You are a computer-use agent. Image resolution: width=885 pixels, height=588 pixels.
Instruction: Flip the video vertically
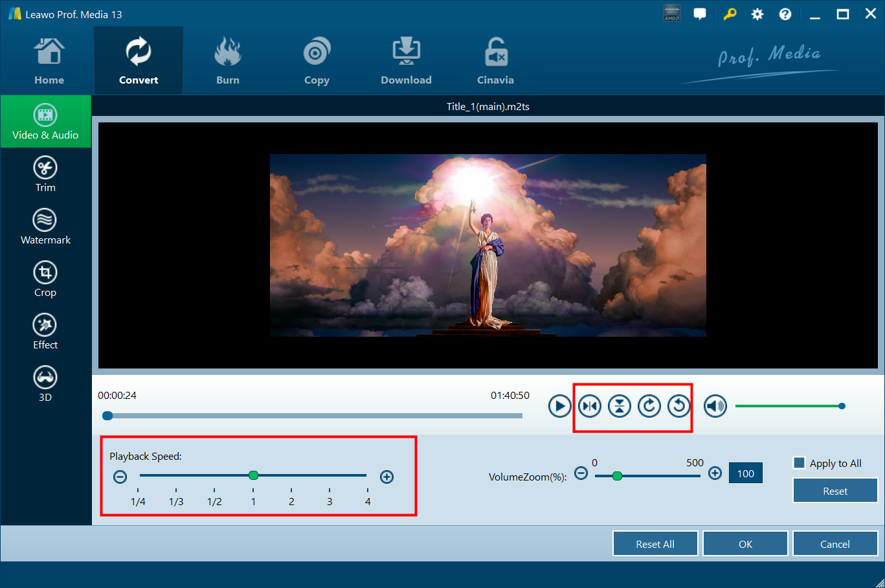[x=620, y=406]
